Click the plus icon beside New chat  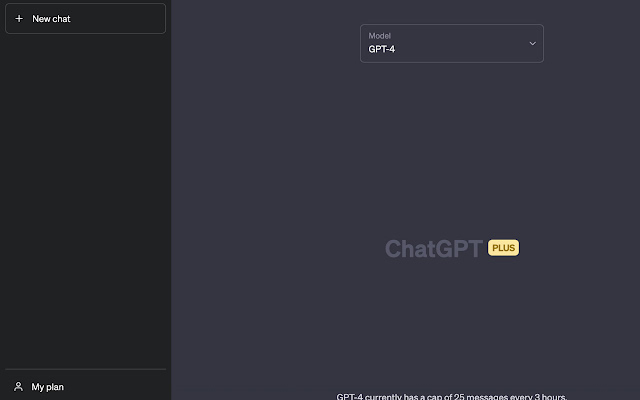coord(19,18)
